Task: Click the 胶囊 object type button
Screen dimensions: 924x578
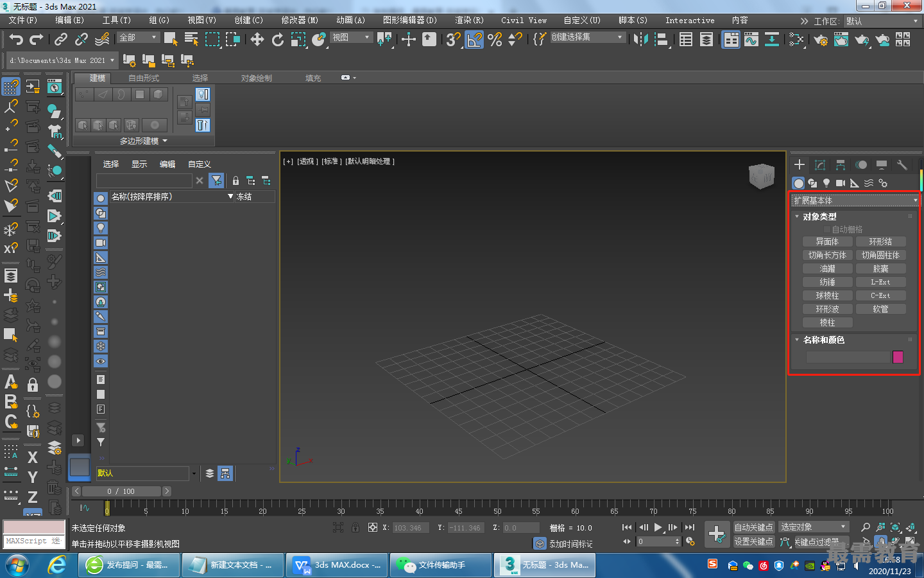Action: [x=880, y=268]
